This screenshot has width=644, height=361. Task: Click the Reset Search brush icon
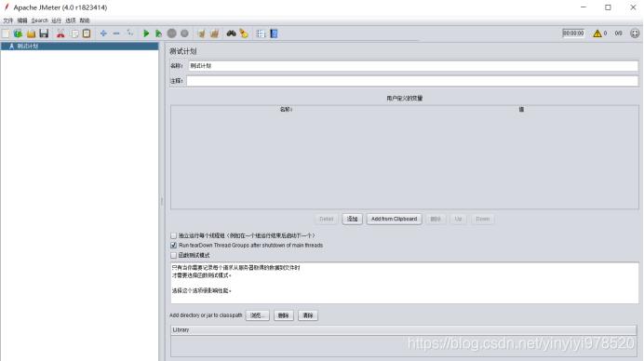tap(244, 33)
